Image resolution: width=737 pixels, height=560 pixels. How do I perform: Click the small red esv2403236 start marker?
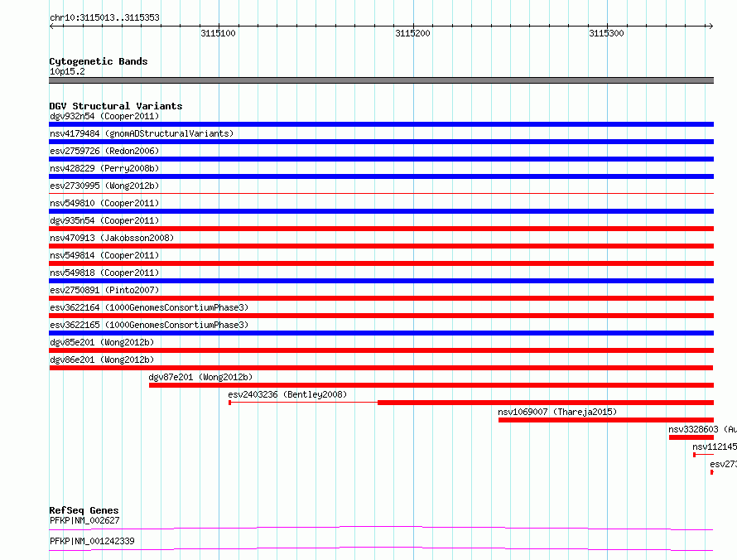[230, 403]
